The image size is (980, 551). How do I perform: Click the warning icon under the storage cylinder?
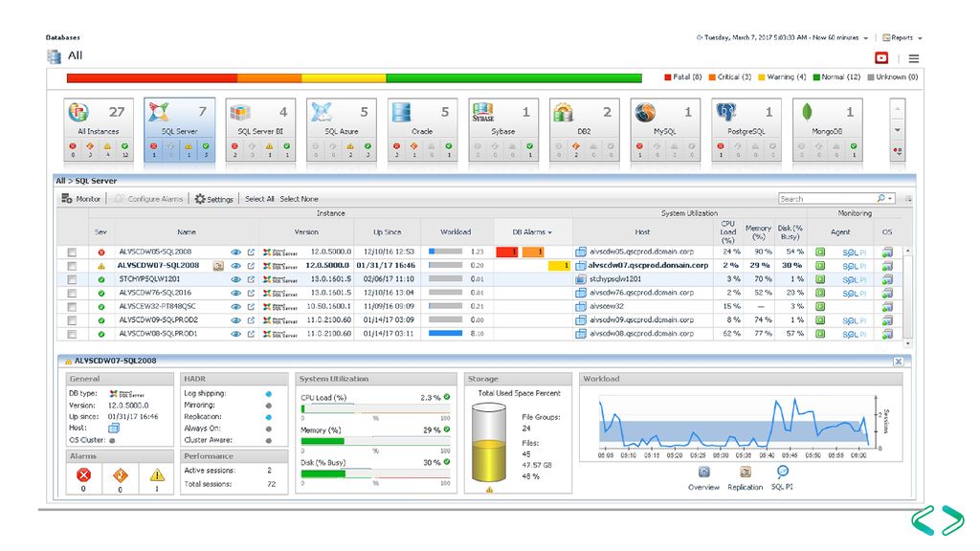click(489, 490)
